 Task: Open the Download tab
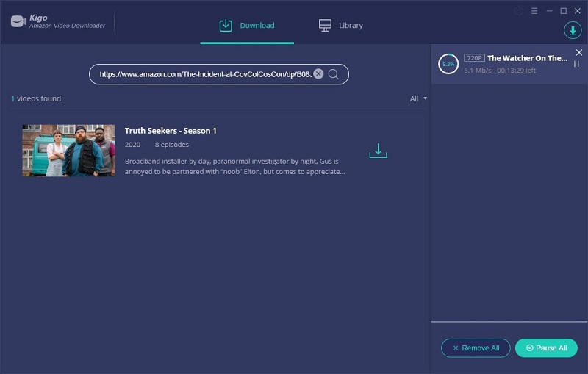coord(247,26)
